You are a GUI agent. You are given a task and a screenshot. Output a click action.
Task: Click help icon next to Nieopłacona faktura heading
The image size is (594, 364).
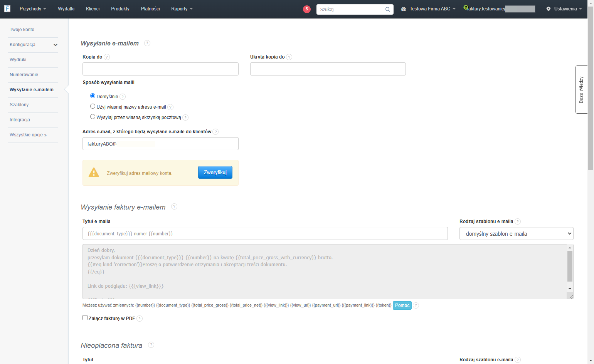click(x=151, y=345)
